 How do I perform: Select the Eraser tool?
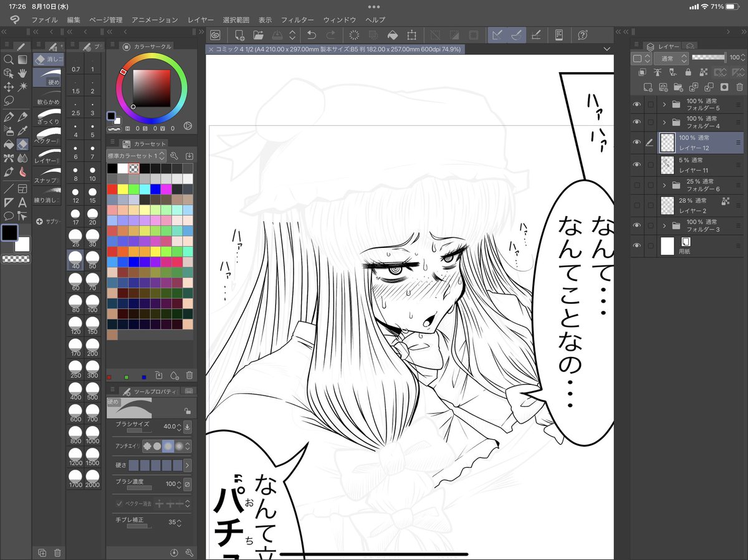click(22, 143)
